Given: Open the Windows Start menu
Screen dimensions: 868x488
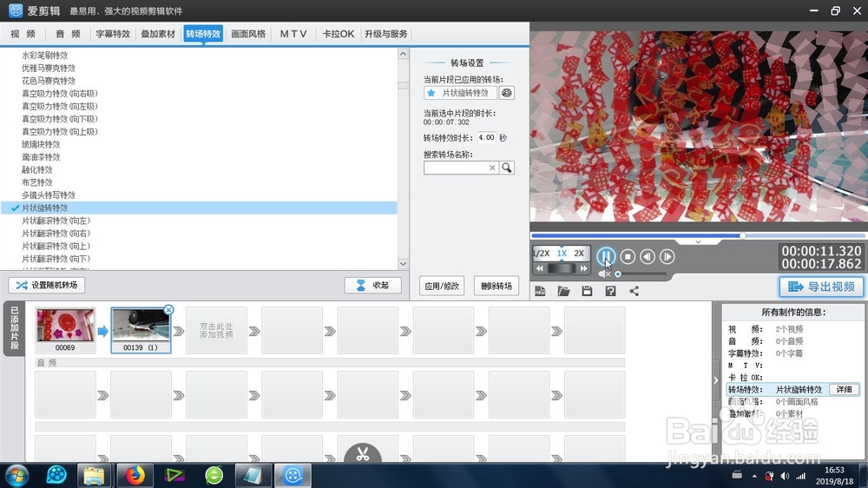Looking at the screenshot, I should 16,475.
